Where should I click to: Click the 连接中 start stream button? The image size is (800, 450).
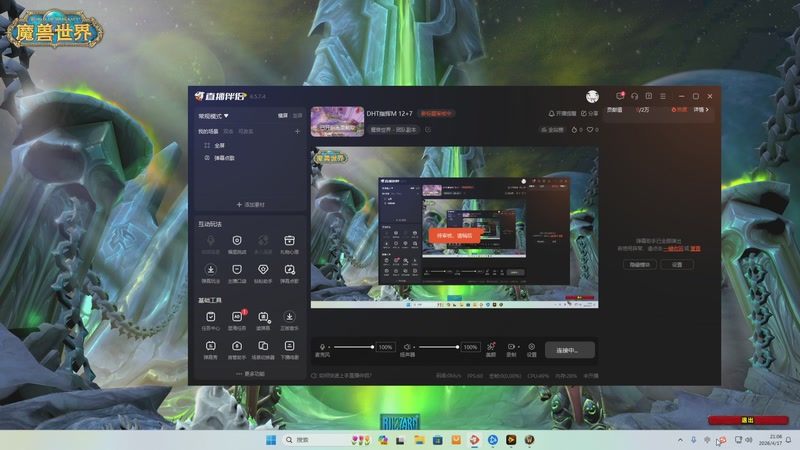pyautogui.click(x=569, y=350)
